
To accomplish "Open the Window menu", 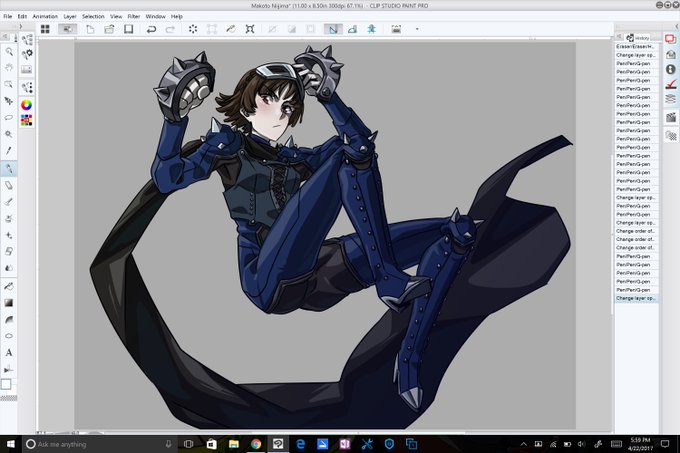I will [155, 16].
